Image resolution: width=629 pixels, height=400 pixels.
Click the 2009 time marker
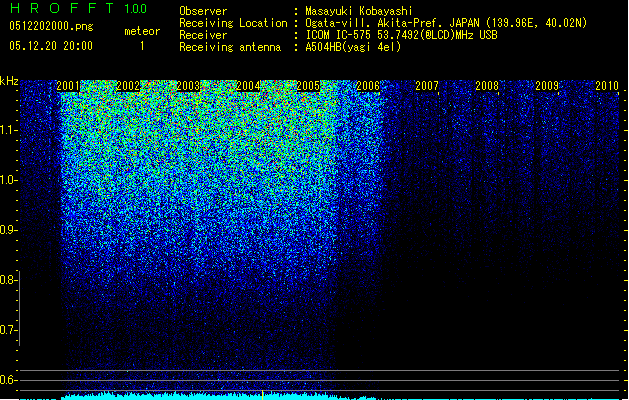[547, 86]
